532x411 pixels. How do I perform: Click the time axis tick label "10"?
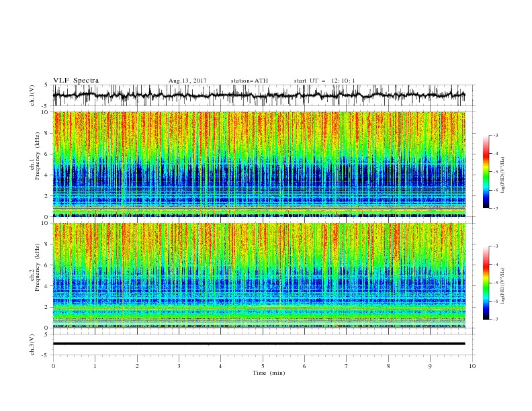point(472,366)
